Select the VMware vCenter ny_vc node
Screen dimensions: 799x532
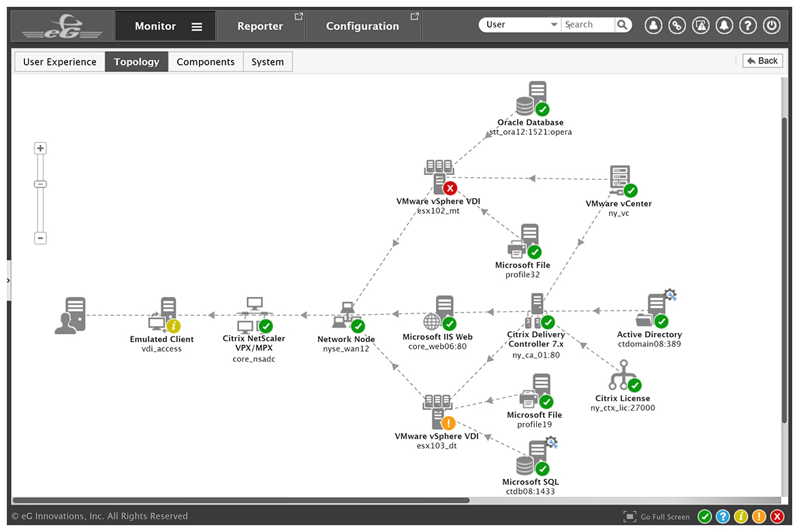(x=623, y=181)
